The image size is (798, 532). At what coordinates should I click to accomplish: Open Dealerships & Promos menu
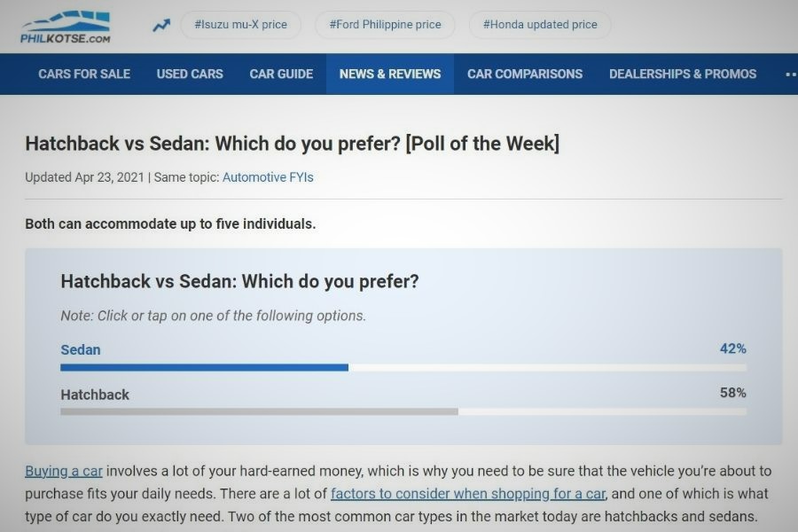(683, 74)
